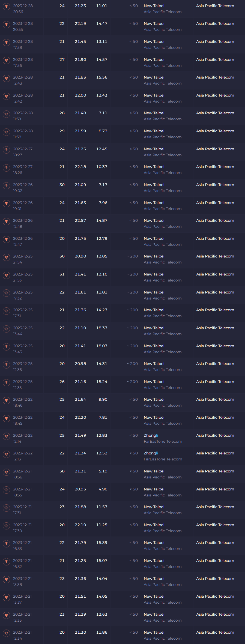Click Asia Pacific Telecom provider for 2023-12-26 12:47
Screen dimensions: 245x644
[x=215, y=238]
